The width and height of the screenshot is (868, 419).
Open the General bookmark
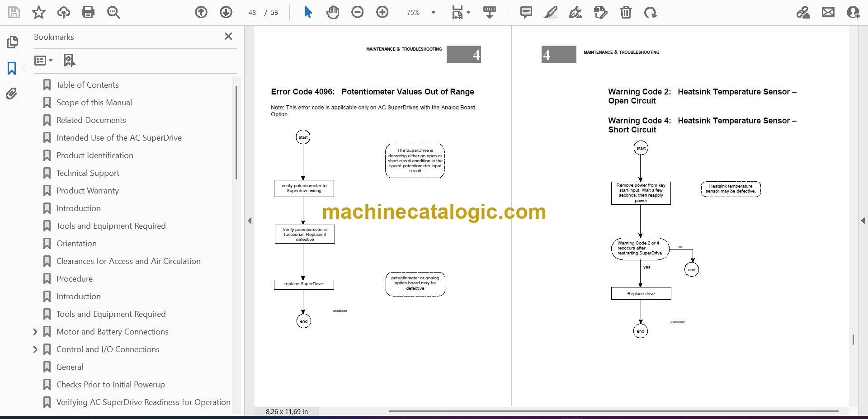[70, 367]
